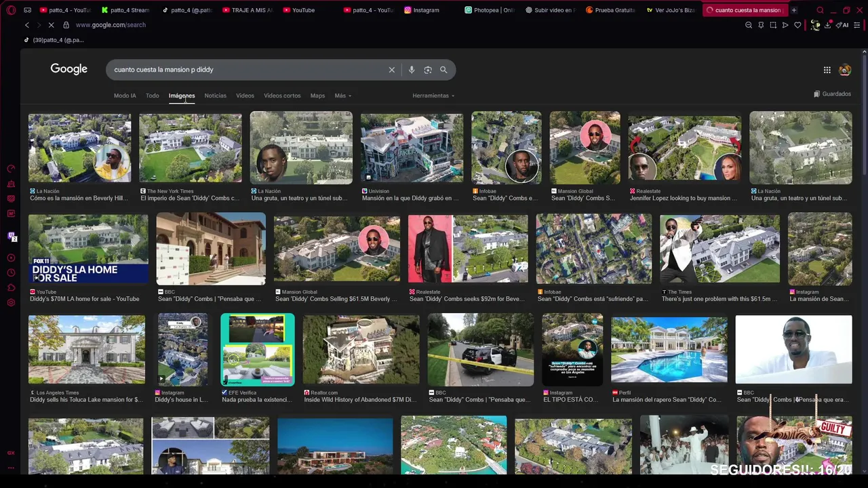Open GX Control speedometer in sidebar
Screen dimensions: 868x488
11,169
